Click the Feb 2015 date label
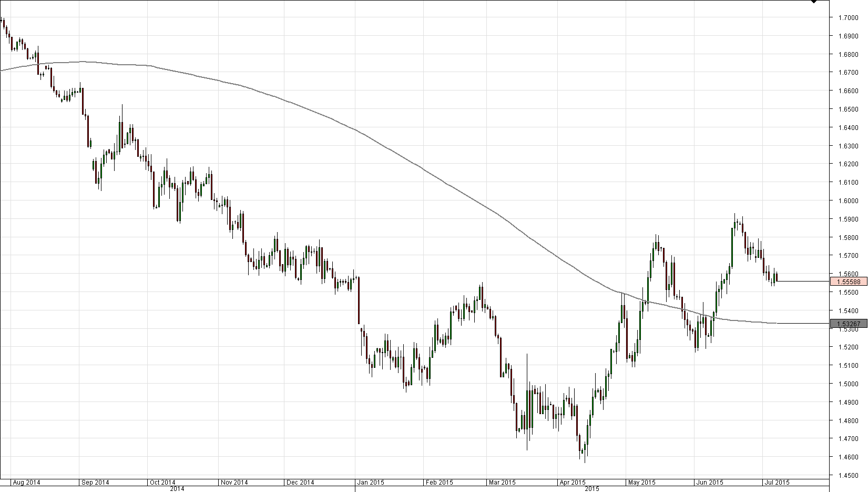Image resolution: width=868 pixels, height=492 pixels. (x=439, y=482)
